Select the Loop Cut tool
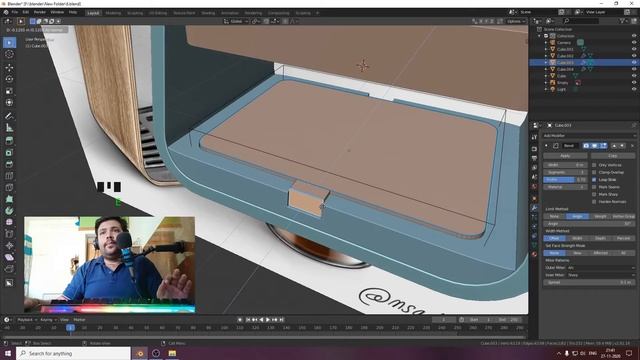 pyautogui.click(x=9, y=176)
